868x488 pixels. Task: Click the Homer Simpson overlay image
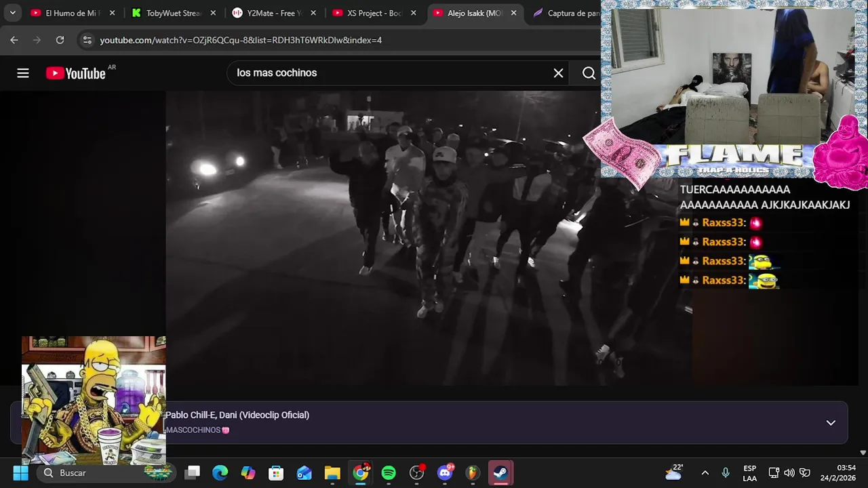tap(94, 400)
